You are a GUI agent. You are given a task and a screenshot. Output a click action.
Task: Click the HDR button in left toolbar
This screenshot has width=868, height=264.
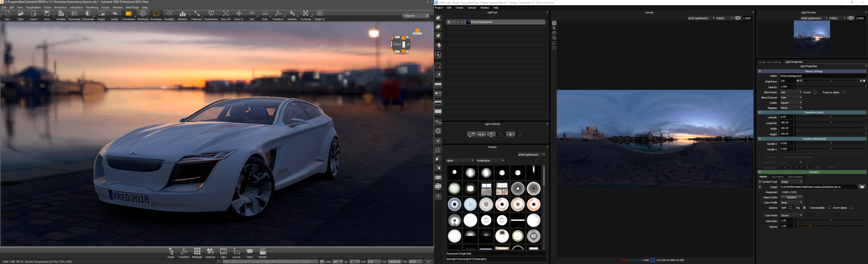pyautogui.click(x=438, y=178)
